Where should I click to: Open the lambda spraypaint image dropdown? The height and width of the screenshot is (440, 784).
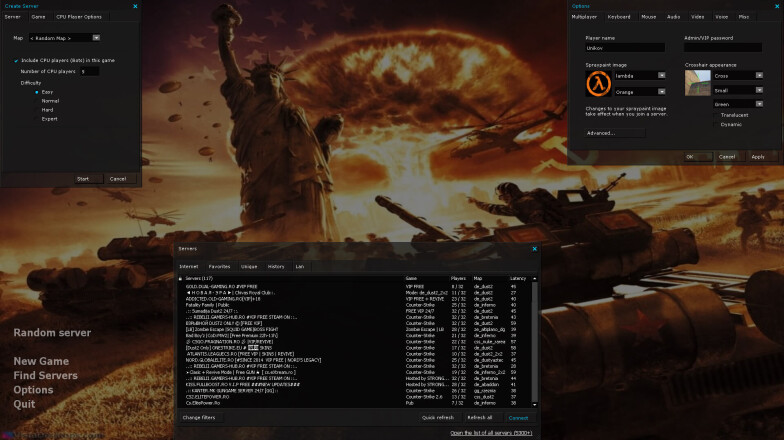(x=662, y=76)
